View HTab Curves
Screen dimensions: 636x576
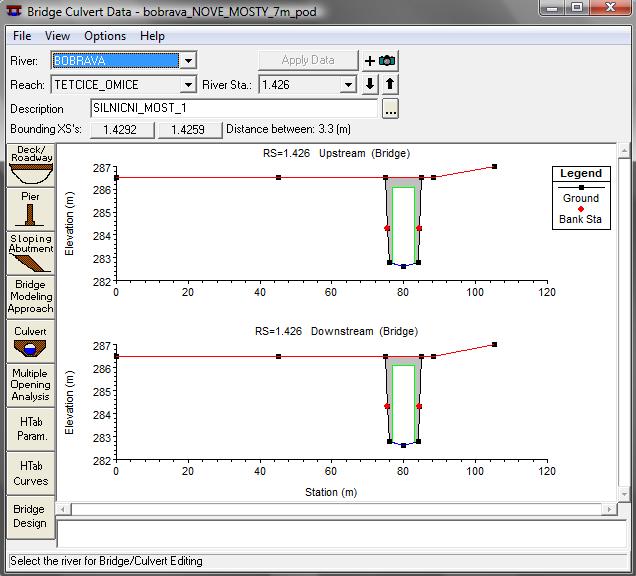31,473
